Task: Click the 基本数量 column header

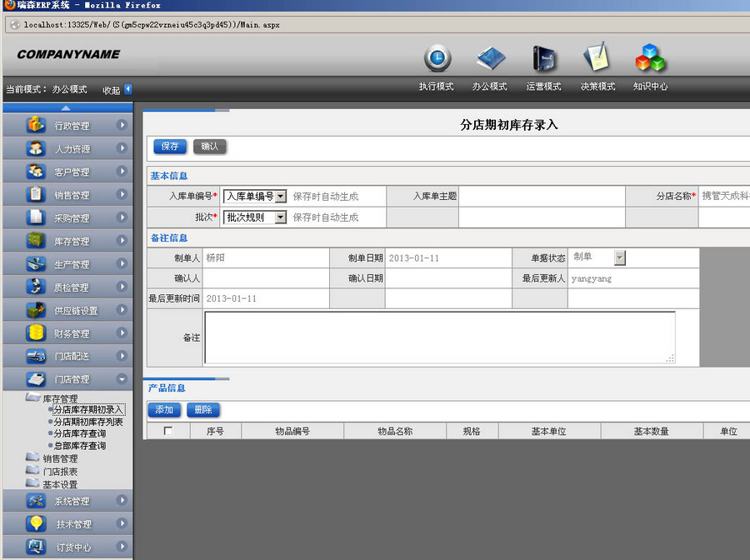Action: pos(652,431)
